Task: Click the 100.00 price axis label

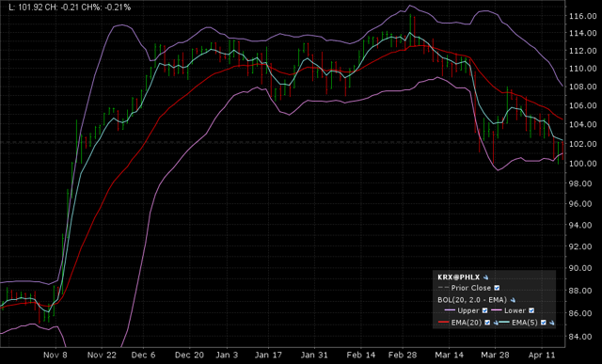Action: (583, 164)
